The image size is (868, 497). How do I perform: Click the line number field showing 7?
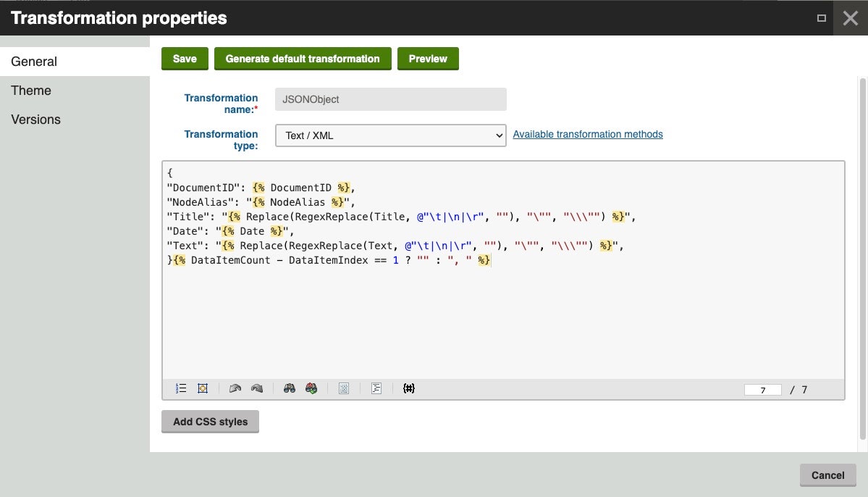[x=762, y=390]
